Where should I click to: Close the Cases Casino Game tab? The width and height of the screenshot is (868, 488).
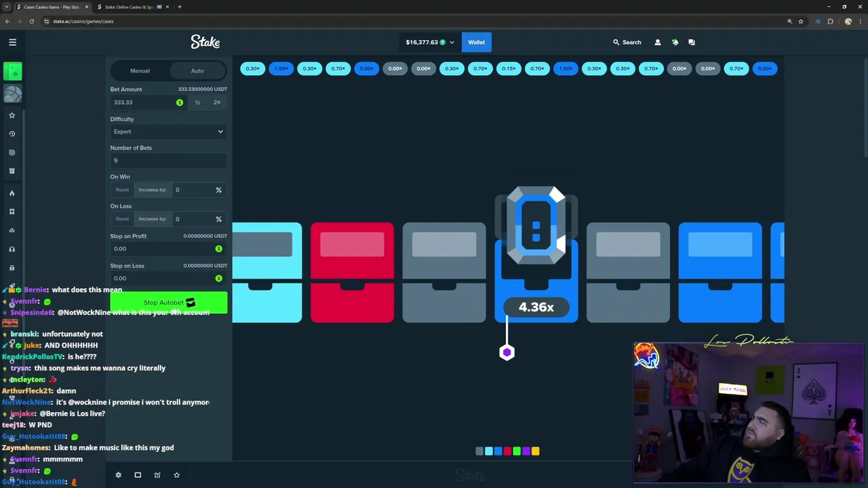pyautogui.click(x=86, y=7)
